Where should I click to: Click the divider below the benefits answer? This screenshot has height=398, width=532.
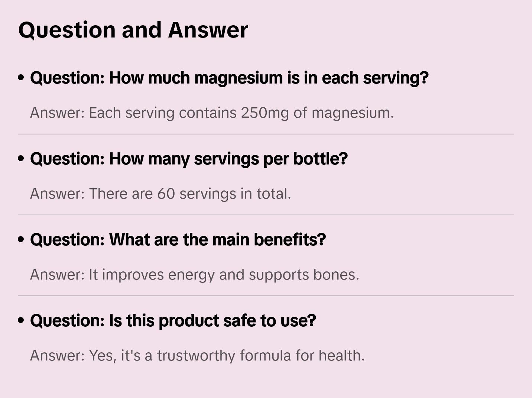(x=266, y=296)
